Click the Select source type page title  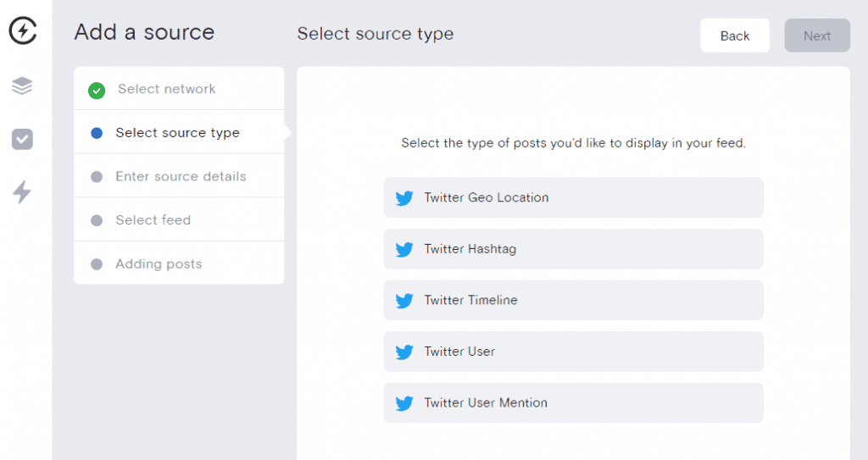point(376,34)
